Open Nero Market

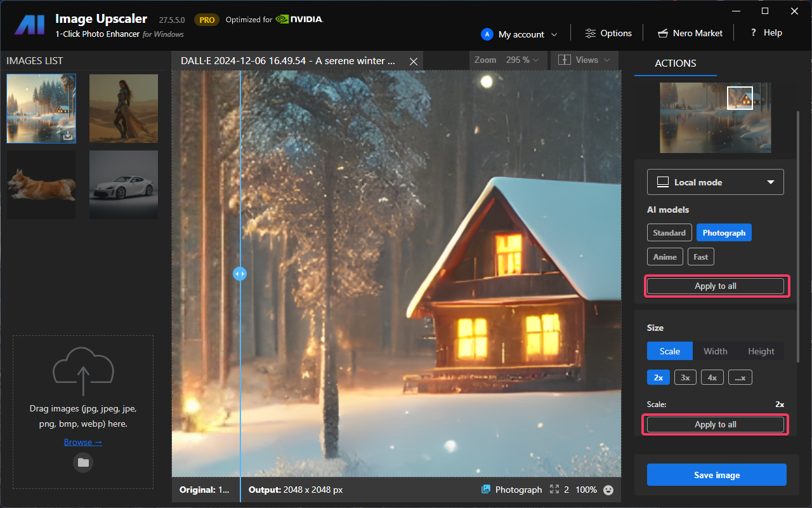pyautogui.click(x=690, y=33)
